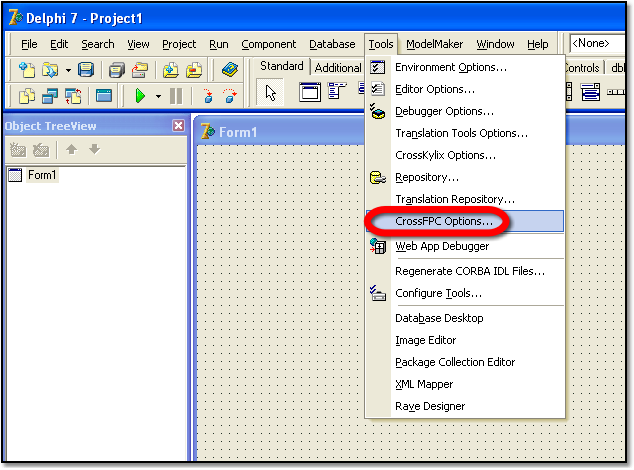Choose Translation Tools Options menu item
The width and height of the screenshot is (634, 470).
[x=465, y=133]
